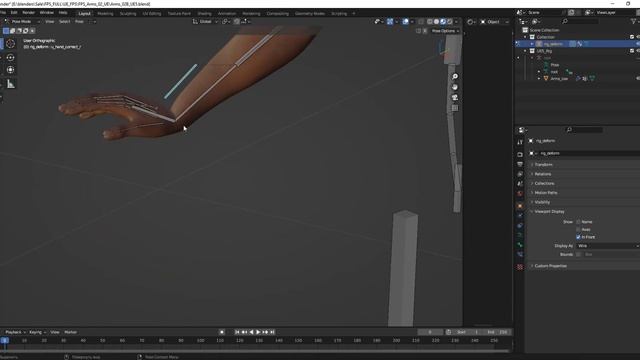
Task: Choose material preview viewport shading
Action: pyautogui.click(x=443, y=22)
